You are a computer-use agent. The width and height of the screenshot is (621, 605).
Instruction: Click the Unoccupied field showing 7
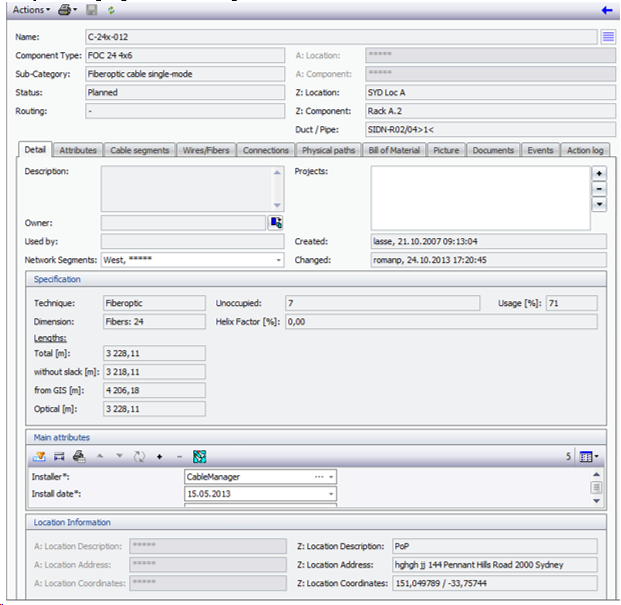click(383, 303)
